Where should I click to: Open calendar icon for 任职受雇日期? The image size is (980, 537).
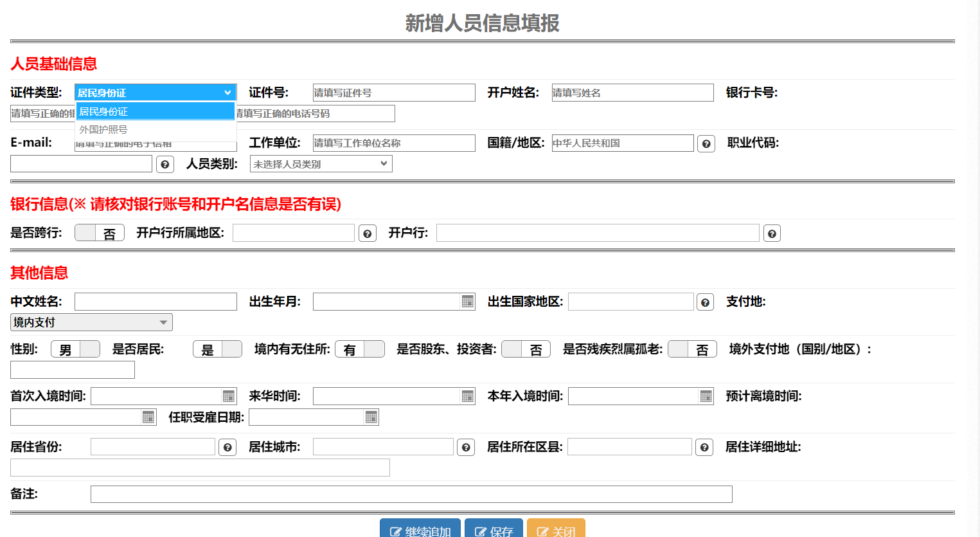(371, 417)
